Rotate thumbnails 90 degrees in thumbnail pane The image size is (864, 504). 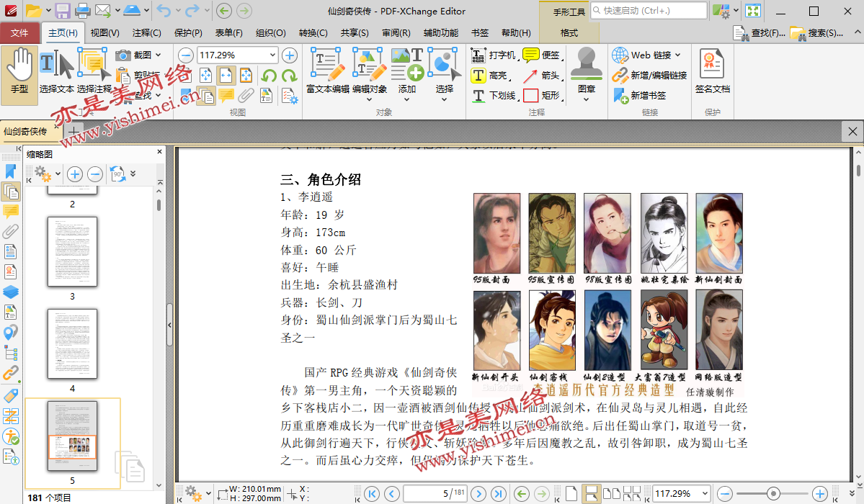(x=117, y=175)
